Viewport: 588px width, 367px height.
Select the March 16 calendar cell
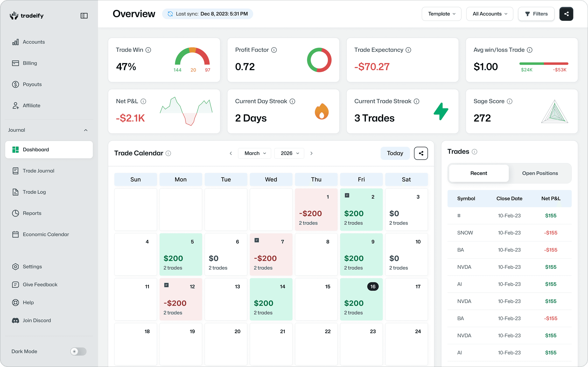pyautogui.click(x=361, y=299)
